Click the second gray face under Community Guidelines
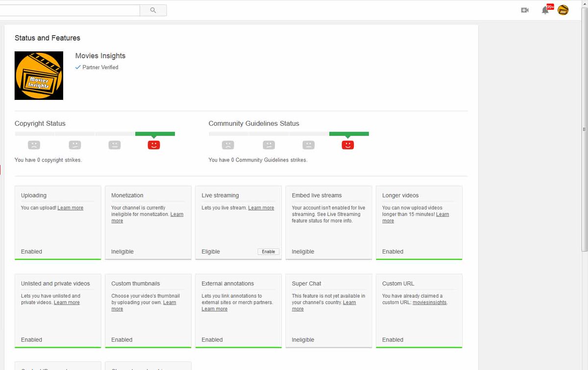This screenshot has width=588, height=370. tap(269, 145)
